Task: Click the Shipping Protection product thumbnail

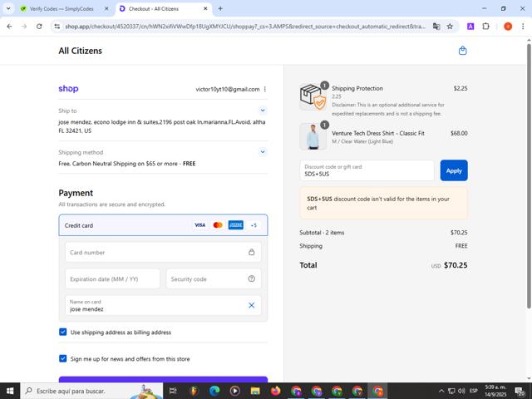Action: (x=313, y=97)
